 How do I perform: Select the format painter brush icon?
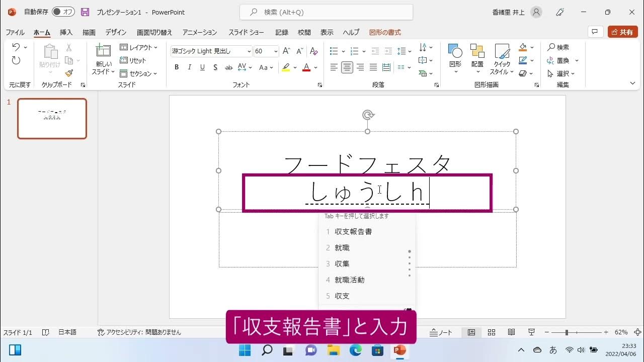click(x=69, y=73)
